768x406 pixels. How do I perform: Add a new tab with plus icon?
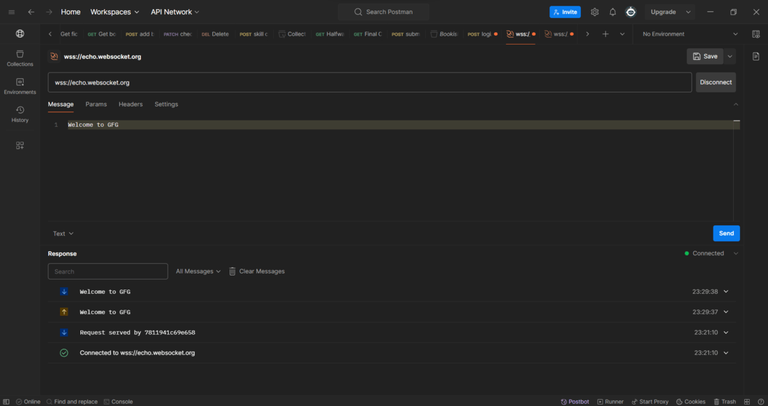pos(605,34)
